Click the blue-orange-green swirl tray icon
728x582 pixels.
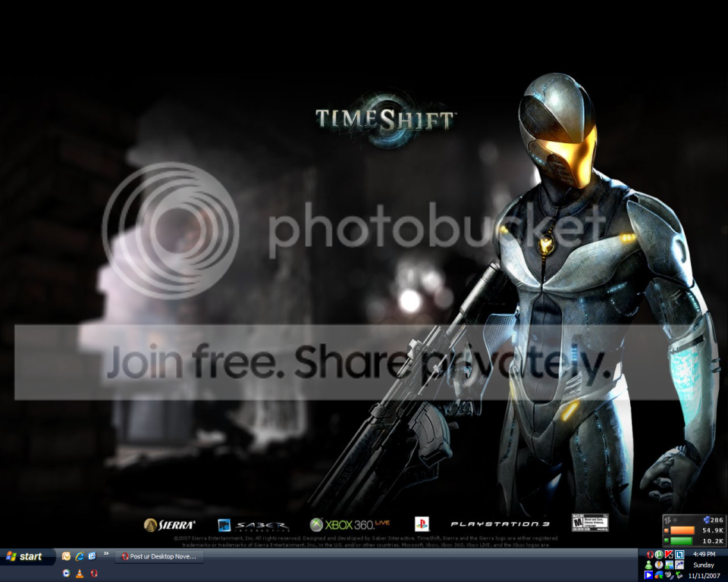pos(659,575)
